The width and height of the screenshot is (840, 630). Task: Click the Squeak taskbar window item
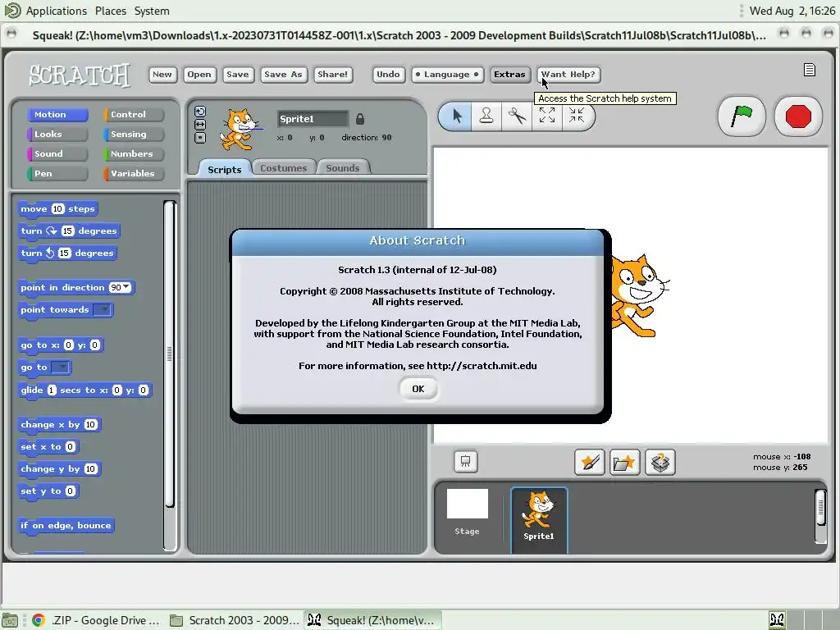tap(373, 620)
